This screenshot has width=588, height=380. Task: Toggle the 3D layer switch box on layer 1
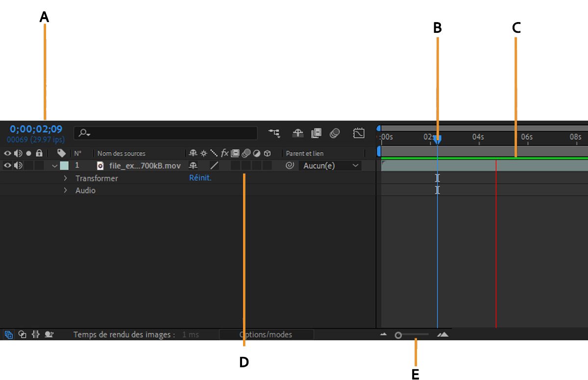point(268,166)
